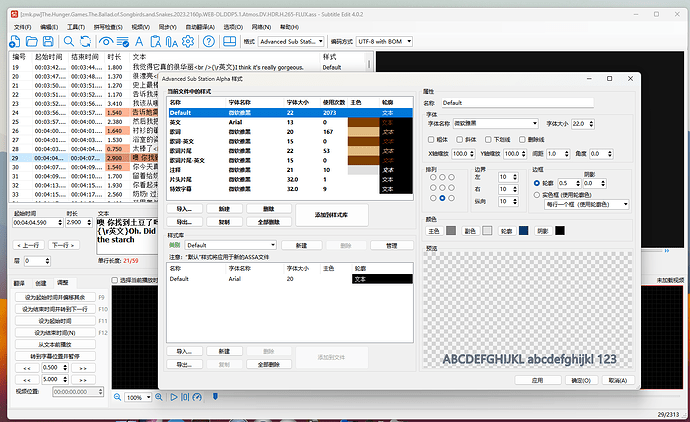Click the Save floppy disk icon
Viewport: 690px width, 422px height.
[49, 42]
